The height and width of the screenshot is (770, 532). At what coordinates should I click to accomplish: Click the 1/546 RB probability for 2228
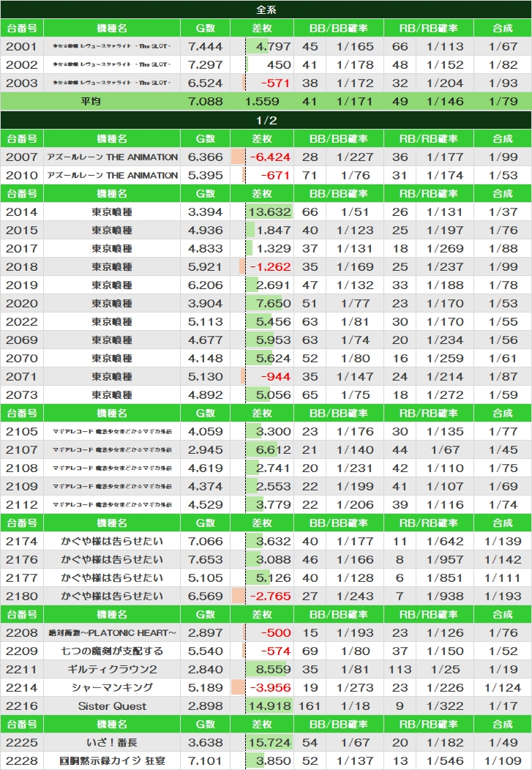click(x=445, y=760)
